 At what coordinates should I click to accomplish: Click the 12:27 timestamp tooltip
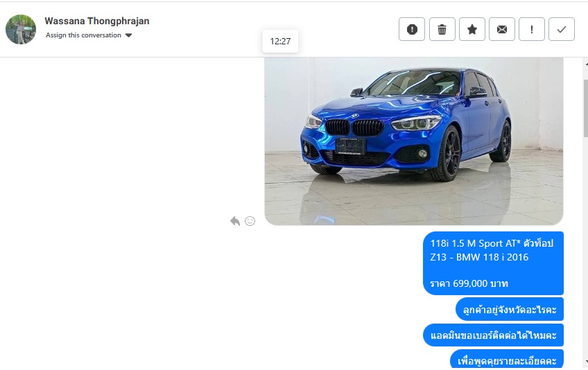pos(280,42)
